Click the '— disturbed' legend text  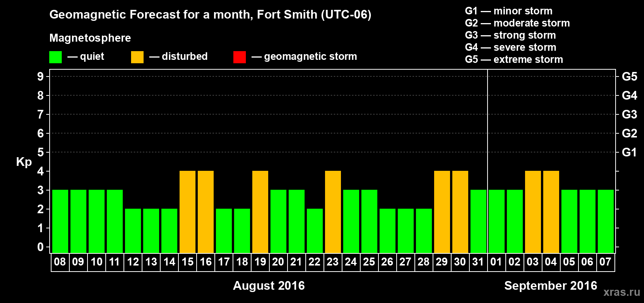click(178, 57)
